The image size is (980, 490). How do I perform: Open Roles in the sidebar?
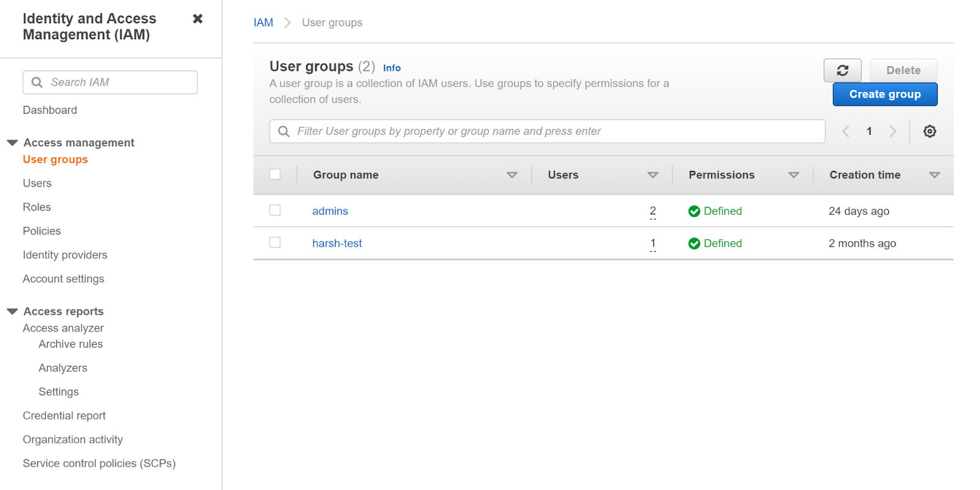[37, 207]
